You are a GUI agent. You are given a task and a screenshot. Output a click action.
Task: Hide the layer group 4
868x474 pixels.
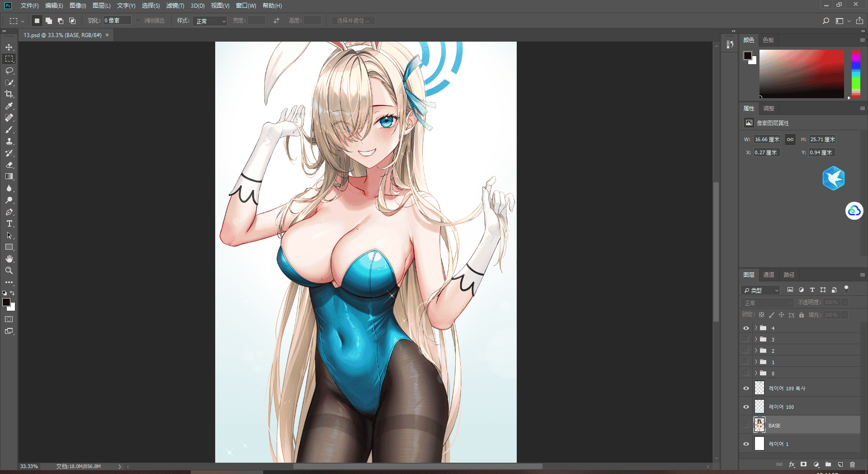tap(746, 328)
